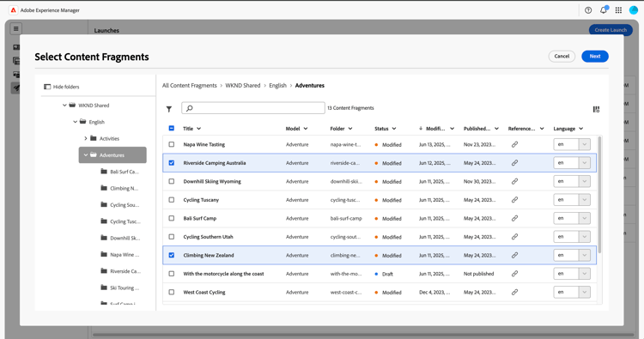Uncheck Riverside Camping Australia row
The height and width of the screenshot is (339, 644).
point(172,163)
